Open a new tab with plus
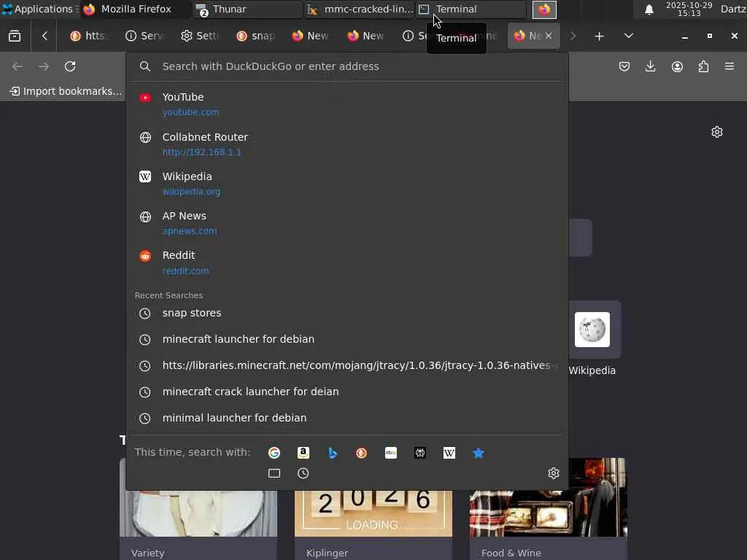Screen dimensions: 747x560 click(600, 36)
